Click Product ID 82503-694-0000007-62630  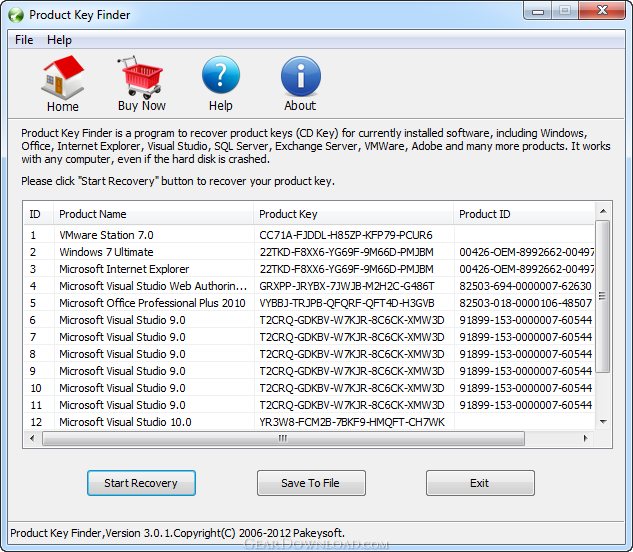click(x=525, y=286)
